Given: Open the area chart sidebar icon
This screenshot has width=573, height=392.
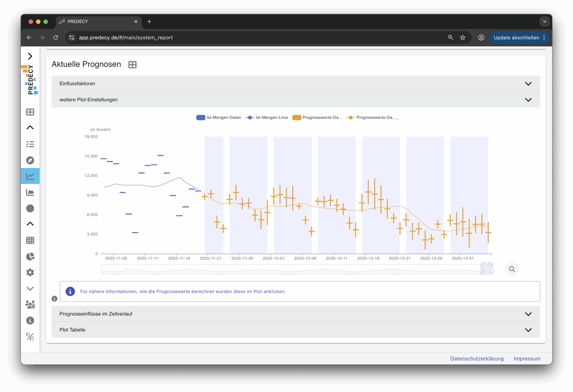Looking at the screenshot, I should tap(30, 192).
